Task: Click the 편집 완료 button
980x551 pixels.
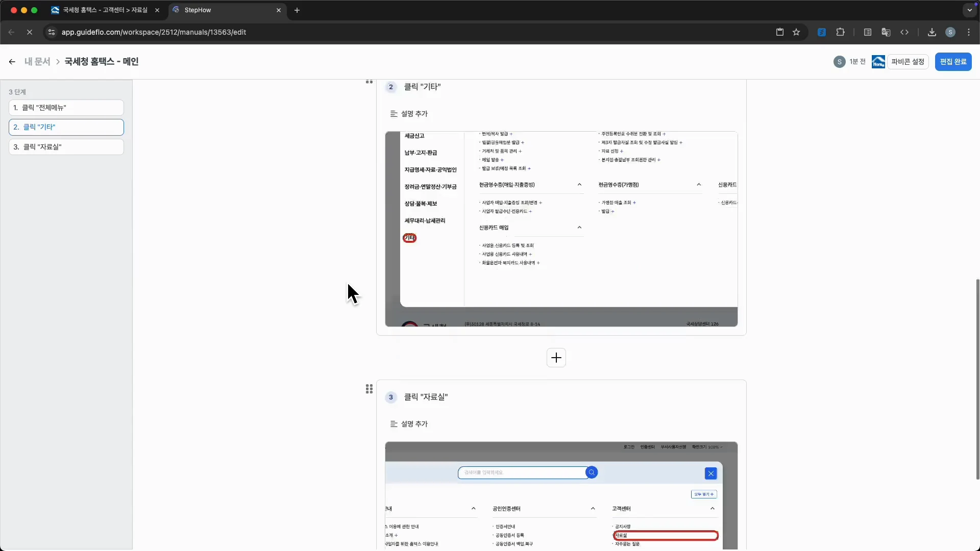Action: coord(953,62)
